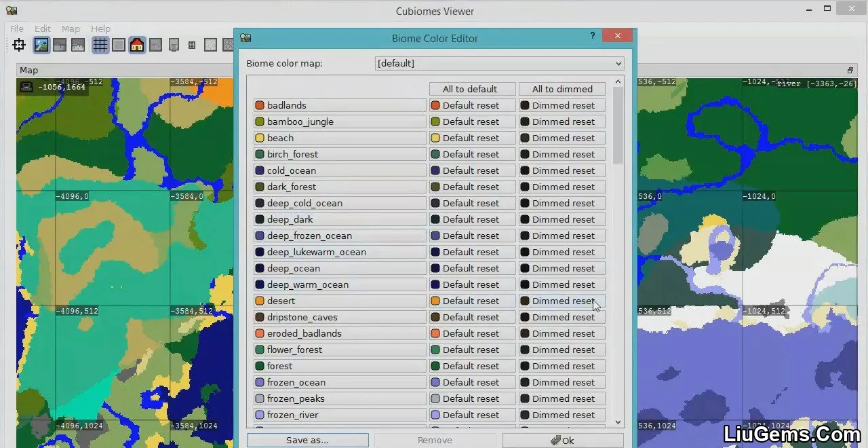Click the deep_warm_ocean color button
Viewport: 868px width, 448px height.
pos(340,284)
